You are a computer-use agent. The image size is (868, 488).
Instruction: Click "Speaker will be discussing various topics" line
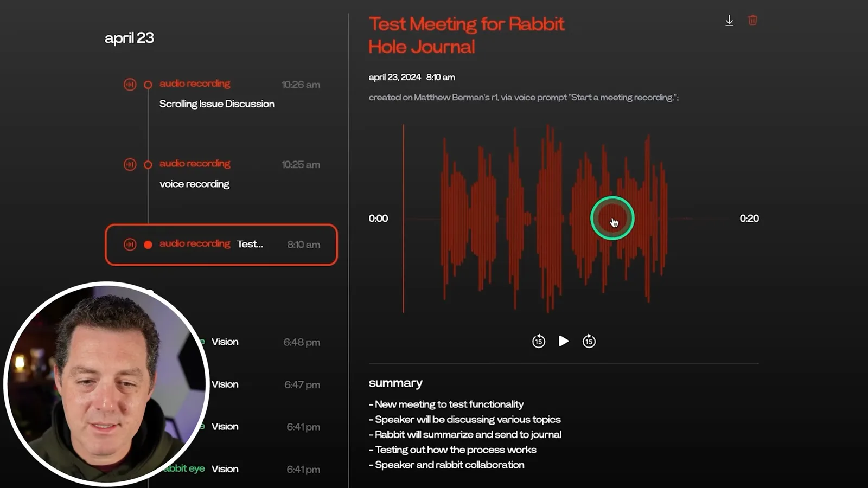(464, 419)
